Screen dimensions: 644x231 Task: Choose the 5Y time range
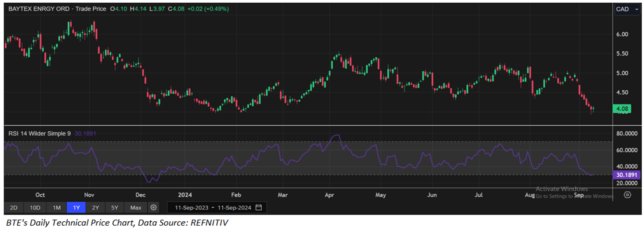click(114, 208)
